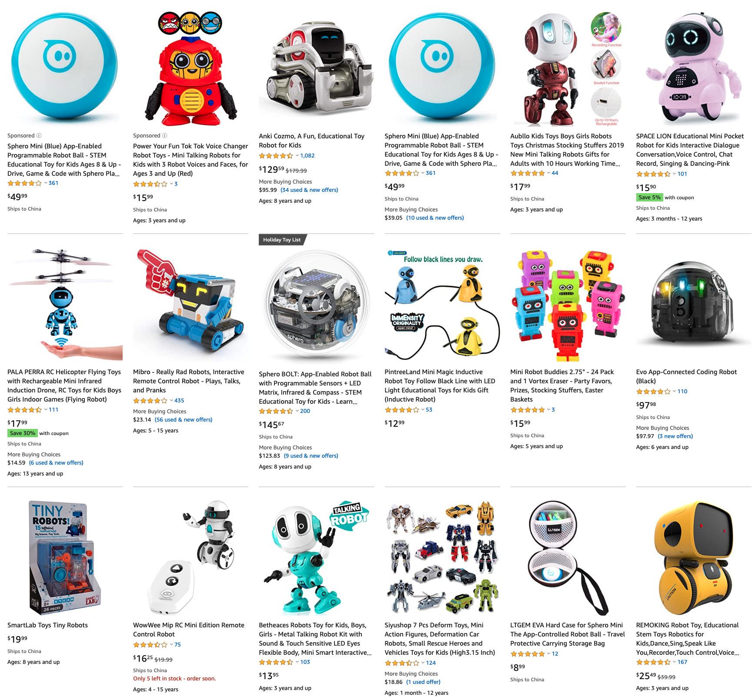Expand rating chevron for WowWee Mip robot

[x=171, y=645]
